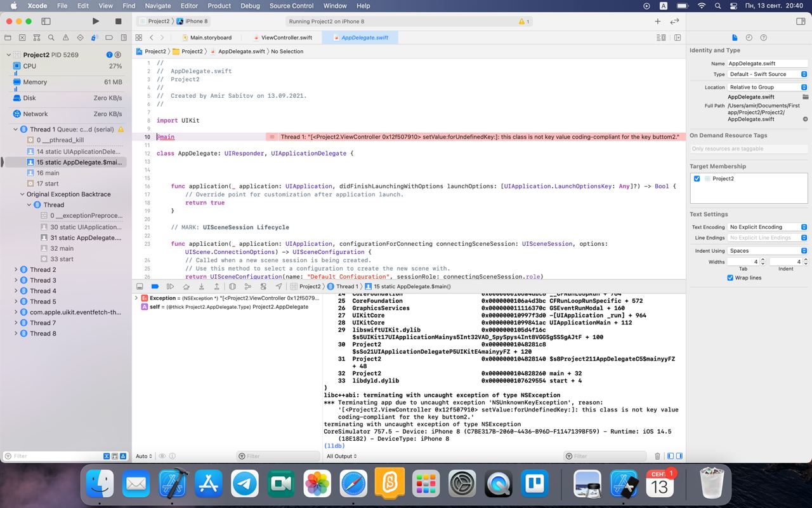Collapse Thread 1 in debug navigator
Viewport: 812px width, 508px height.
[16, 130]
